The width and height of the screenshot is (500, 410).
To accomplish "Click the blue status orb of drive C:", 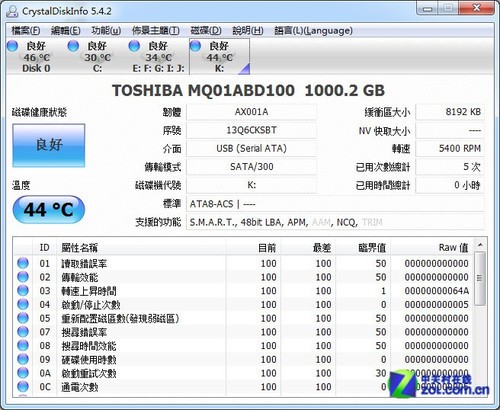I will [73, 46].
